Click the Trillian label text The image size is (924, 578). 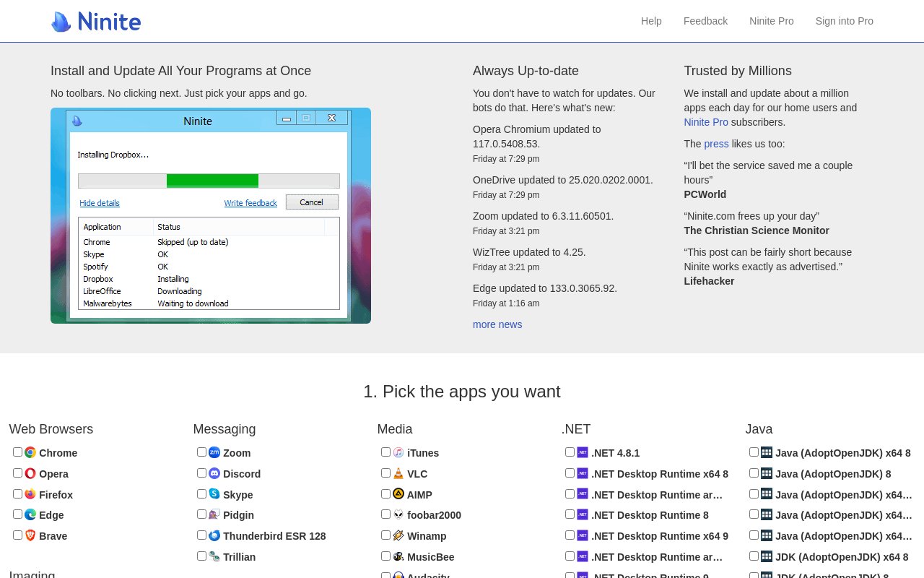239,557
